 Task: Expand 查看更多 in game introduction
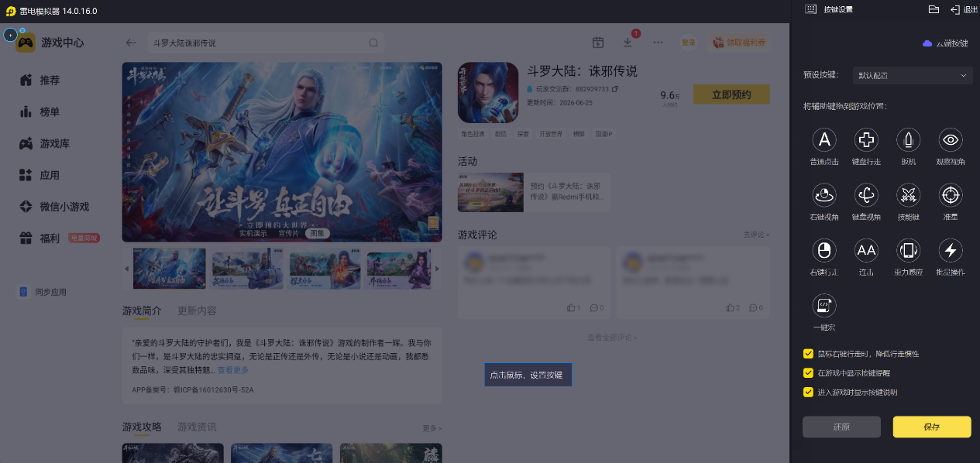pos(233,370)
